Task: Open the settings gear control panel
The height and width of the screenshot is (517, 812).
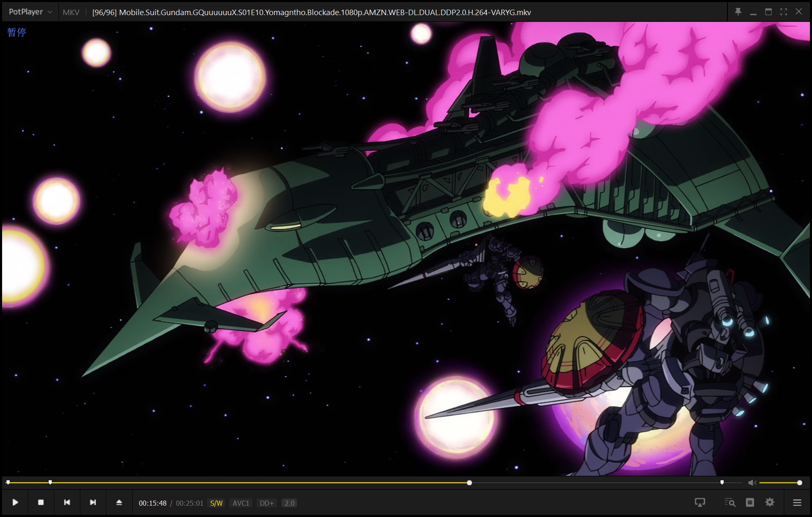Action: click(770, 502)
